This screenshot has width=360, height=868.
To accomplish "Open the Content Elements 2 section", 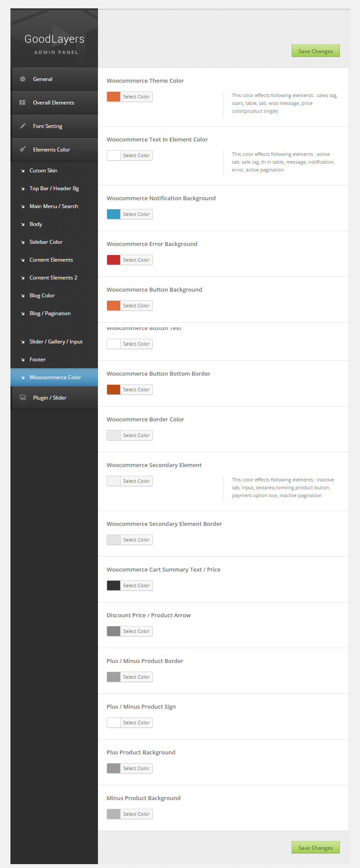I will coord(54,278).
